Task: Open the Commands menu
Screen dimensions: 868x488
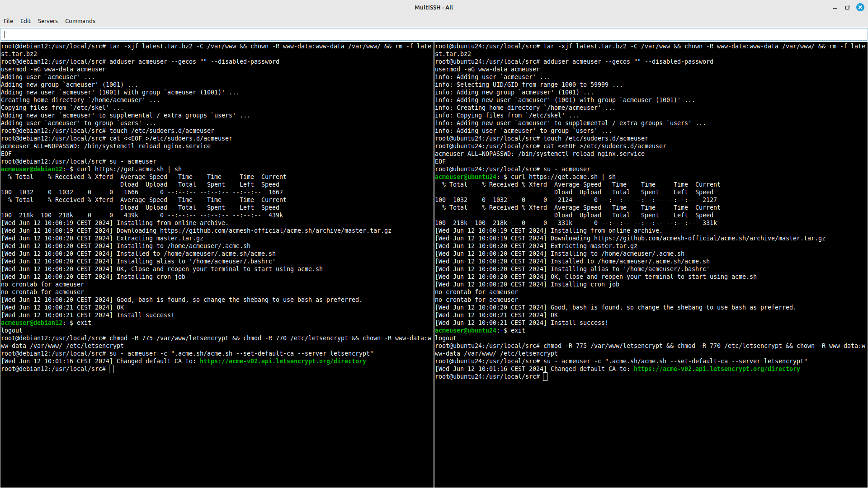Action: [x=80, y=21]
